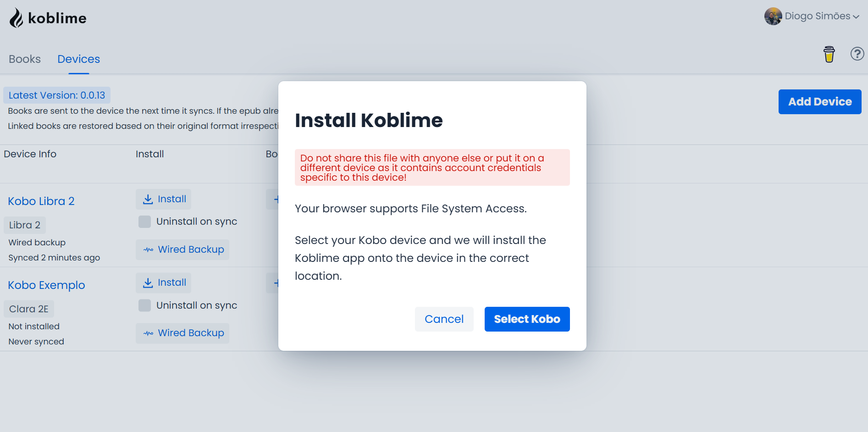Click the Add Device button
Screen dimensions: 868x432
(819, 102)
